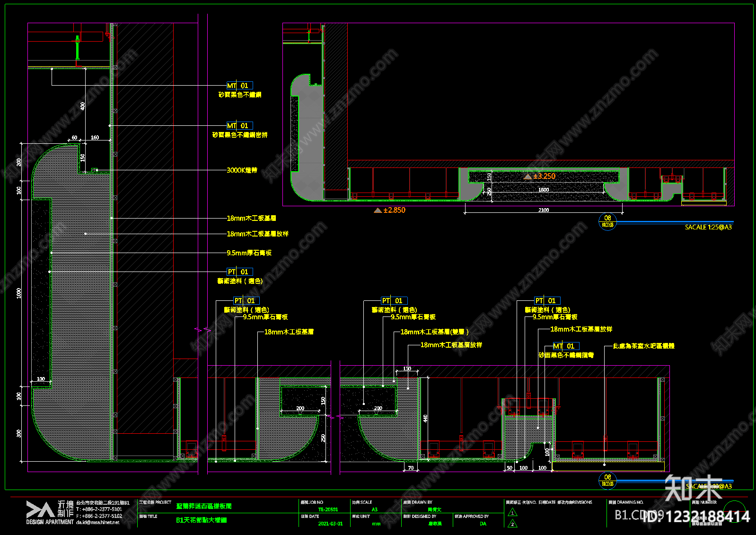Click the "mm" unit value in title block

(x=376, y=524)
